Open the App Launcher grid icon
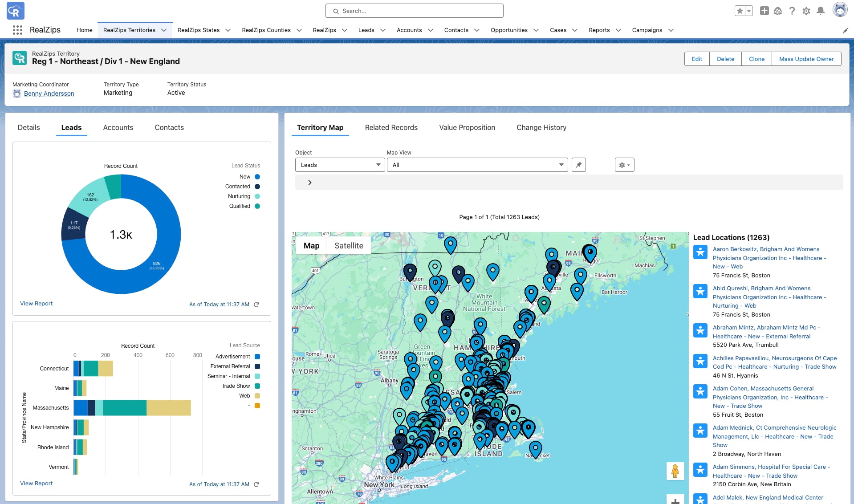This screenshot has height=504, width=854. [x=17, y=30]
